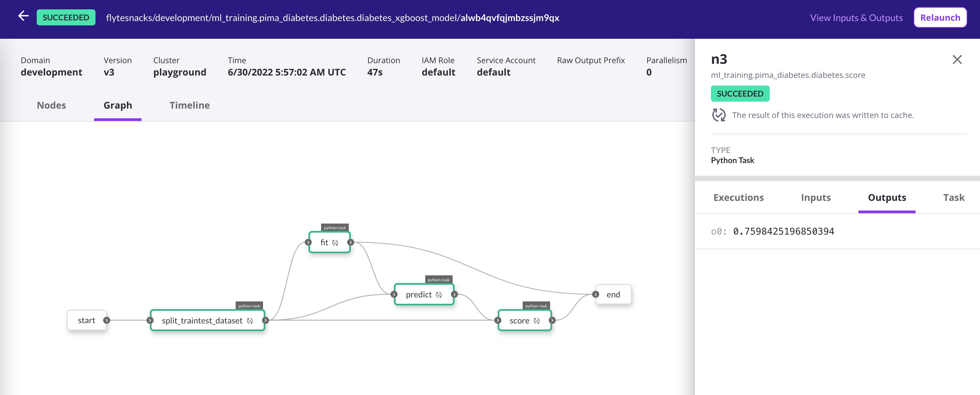Viewport: 980px width, 395px height.
Task: Click the cache icon on split_traintest_dataset node
Action: click(250, 321)
